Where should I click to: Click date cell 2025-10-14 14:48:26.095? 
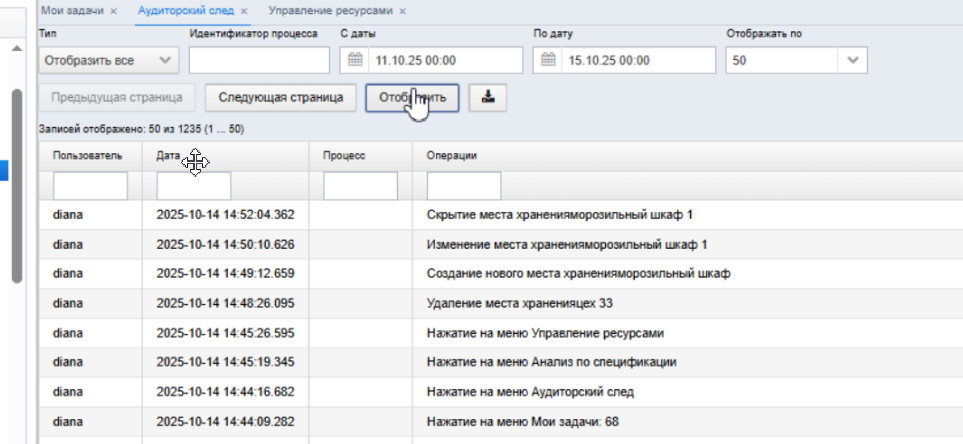[225, 303]
